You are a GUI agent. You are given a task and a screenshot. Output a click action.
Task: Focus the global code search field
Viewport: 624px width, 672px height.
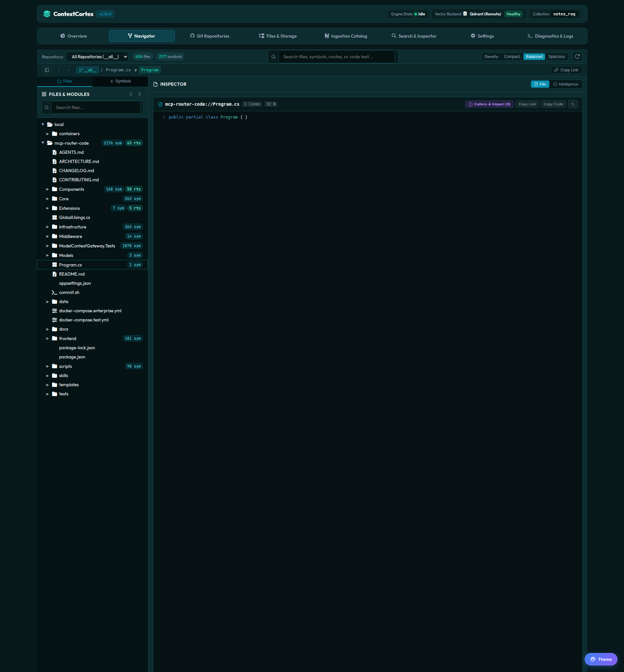click(337, 57)
